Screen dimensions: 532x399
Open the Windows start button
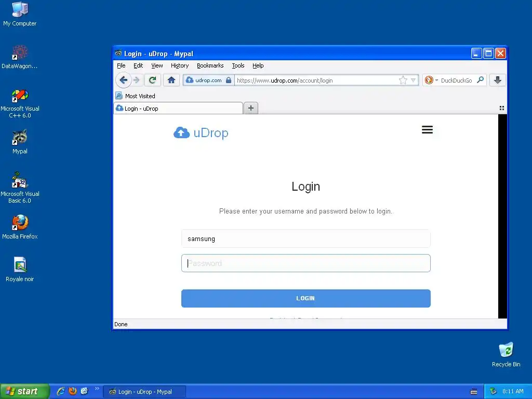click(x=24, y=391)
